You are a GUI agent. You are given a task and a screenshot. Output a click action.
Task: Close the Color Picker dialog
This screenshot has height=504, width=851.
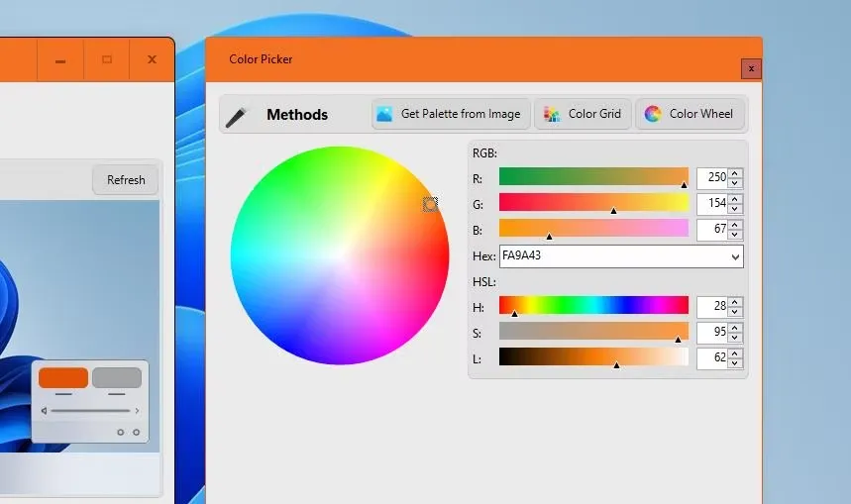751,69
